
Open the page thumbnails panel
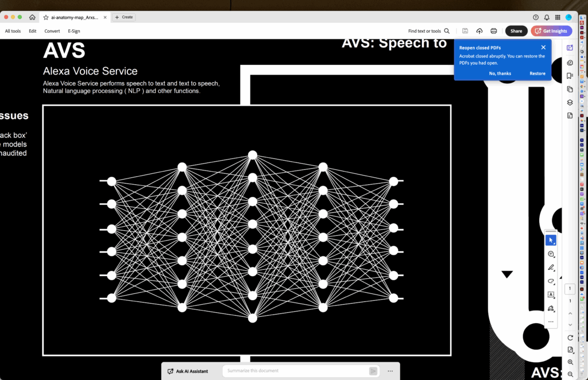pos(570,89)
